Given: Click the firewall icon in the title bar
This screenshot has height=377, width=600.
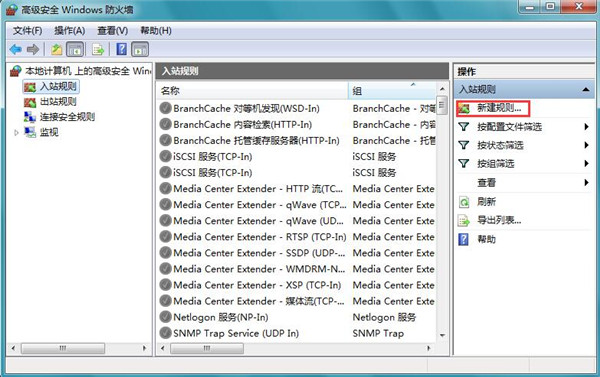Looking at the screenshot, I should click(12, 9).
